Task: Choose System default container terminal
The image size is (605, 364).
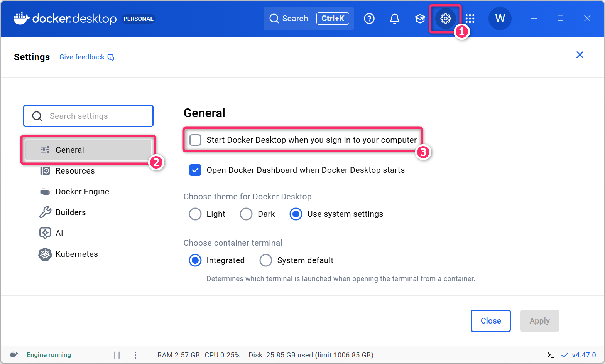Action: 266,260
